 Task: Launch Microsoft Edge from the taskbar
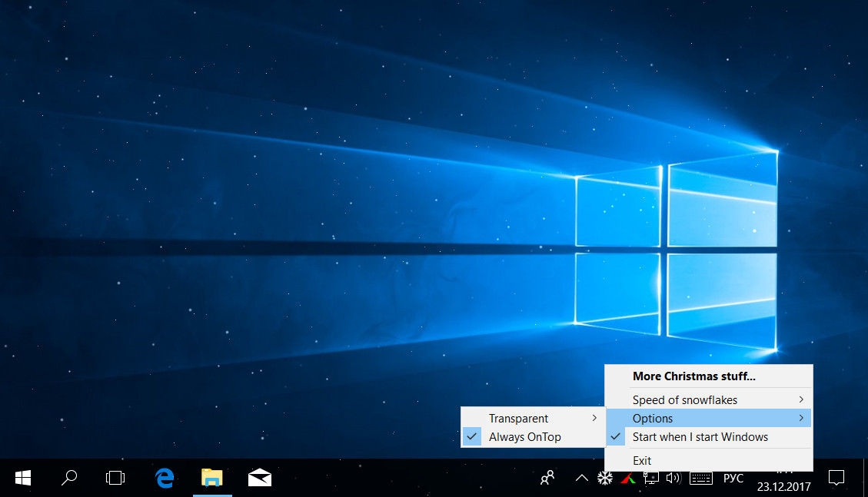click(x=165, y=478)
